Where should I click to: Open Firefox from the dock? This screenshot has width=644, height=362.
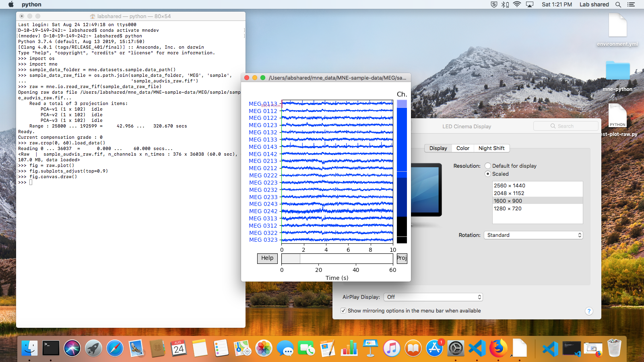[x=499, y=348]
